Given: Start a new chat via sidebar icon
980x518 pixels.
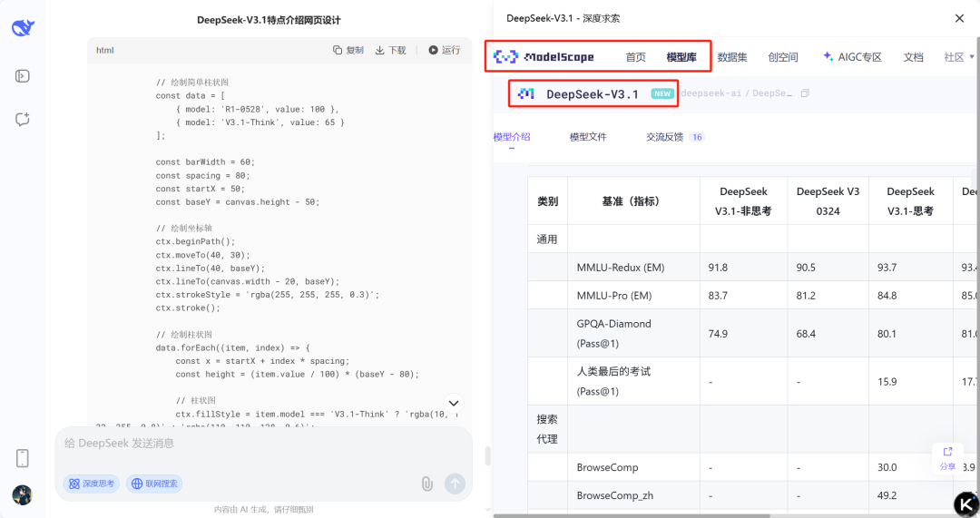Looking at the screenshot, I should [x=23, y=120].
